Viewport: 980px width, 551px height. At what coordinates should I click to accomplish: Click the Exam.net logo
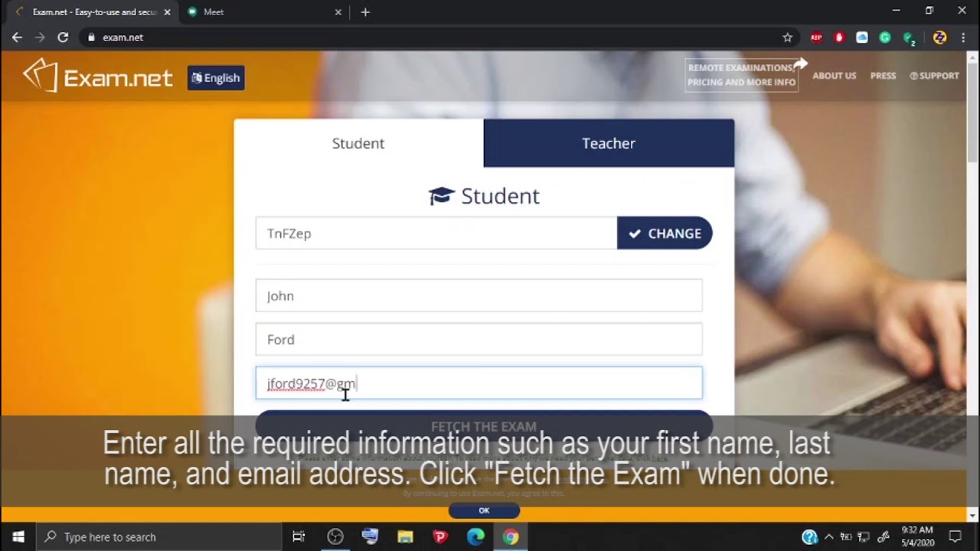click(98, 77)
